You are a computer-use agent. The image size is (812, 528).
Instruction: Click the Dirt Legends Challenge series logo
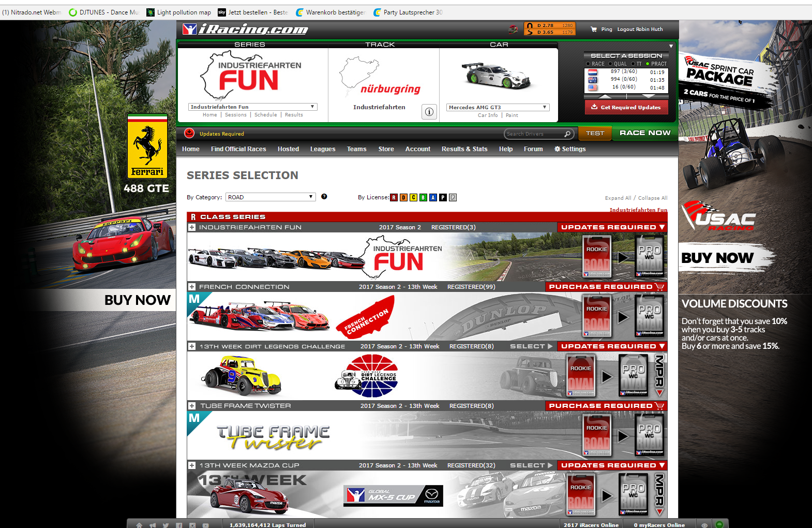point(366,376)
